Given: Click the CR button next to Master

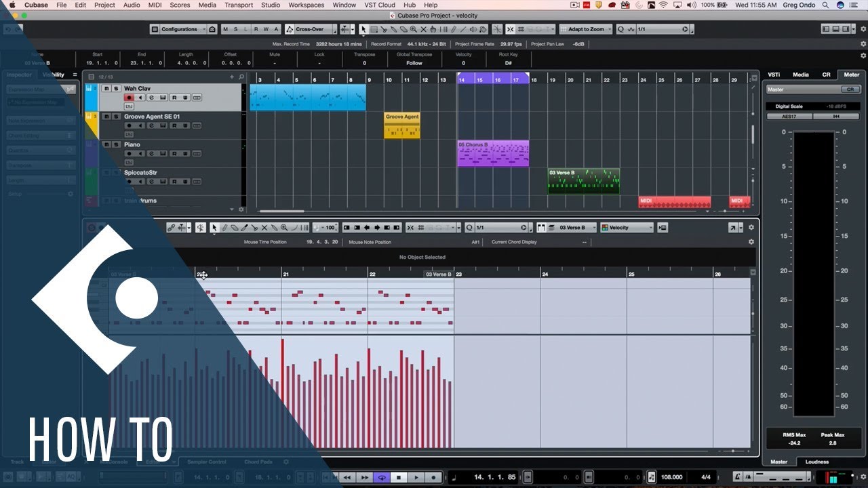Looking at the screenshot, I should click(850, 89).
